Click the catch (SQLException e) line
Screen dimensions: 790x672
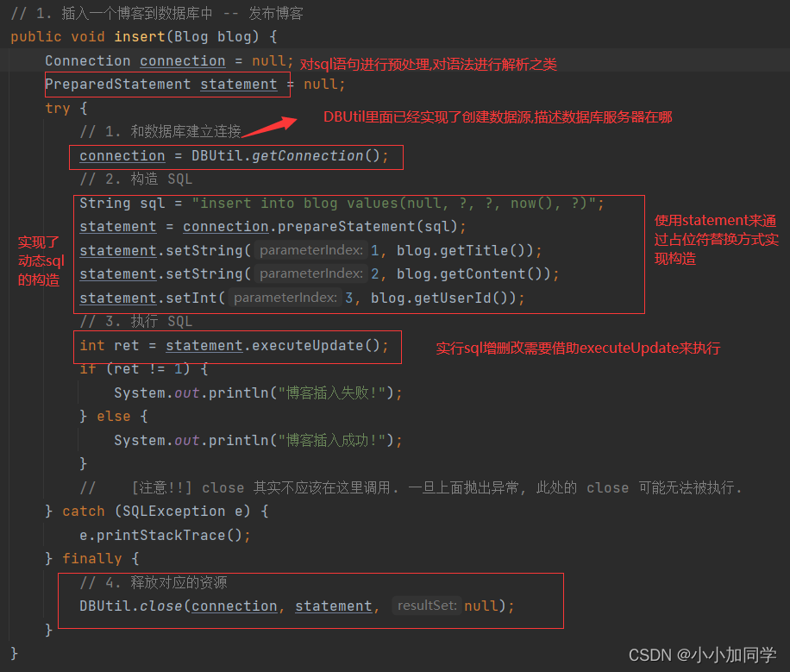[155, 511]
